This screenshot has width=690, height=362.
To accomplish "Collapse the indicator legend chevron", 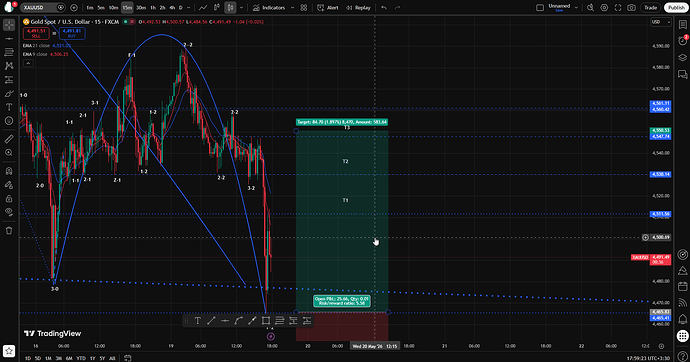I will pyautogui.click(x=28, y=63).
